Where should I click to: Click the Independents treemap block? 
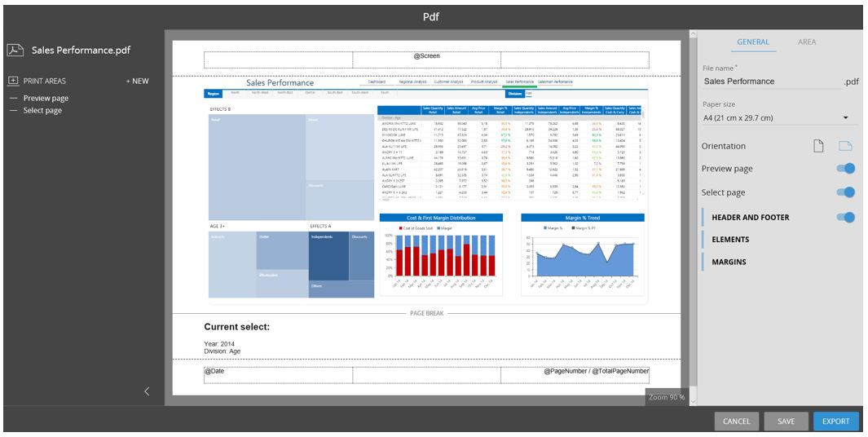tap(328, 256)
